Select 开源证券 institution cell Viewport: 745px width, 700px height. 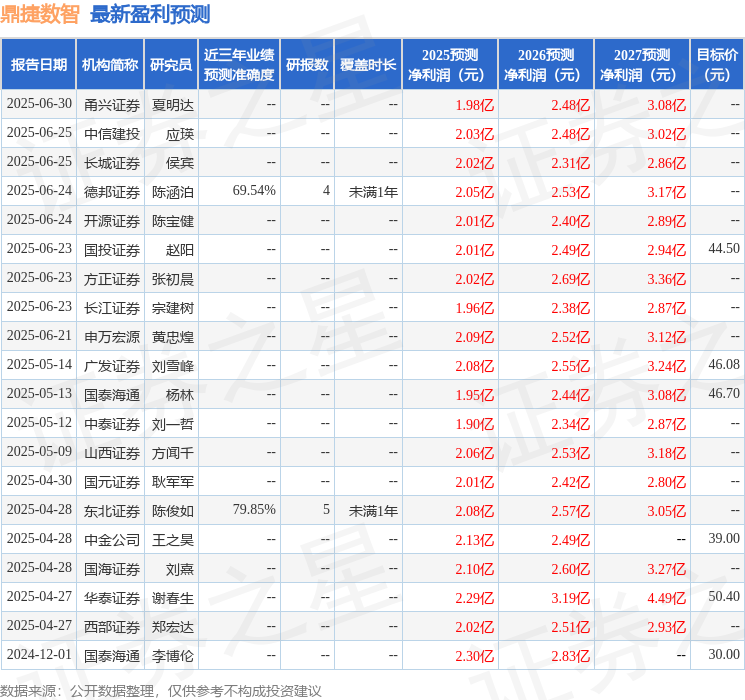[x=112, y=221]
